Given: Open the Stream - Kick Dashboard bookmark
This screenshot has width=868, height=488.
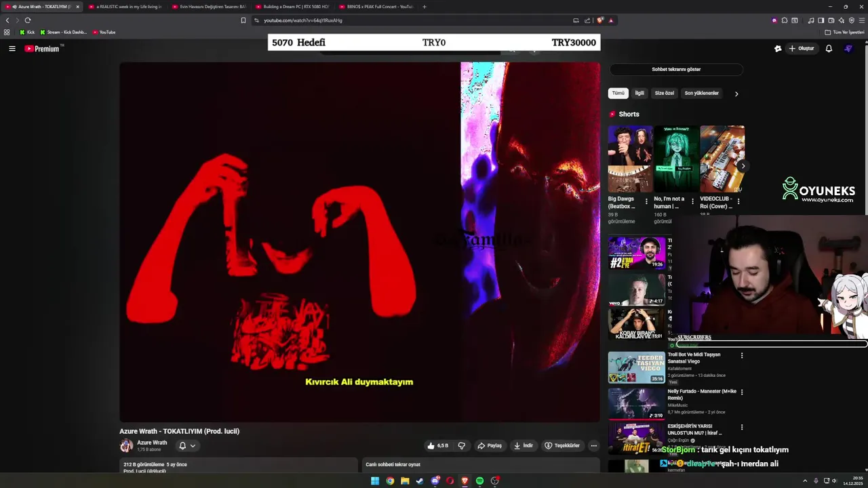Looking at the screenshot, I should click(x=63, y=32).
